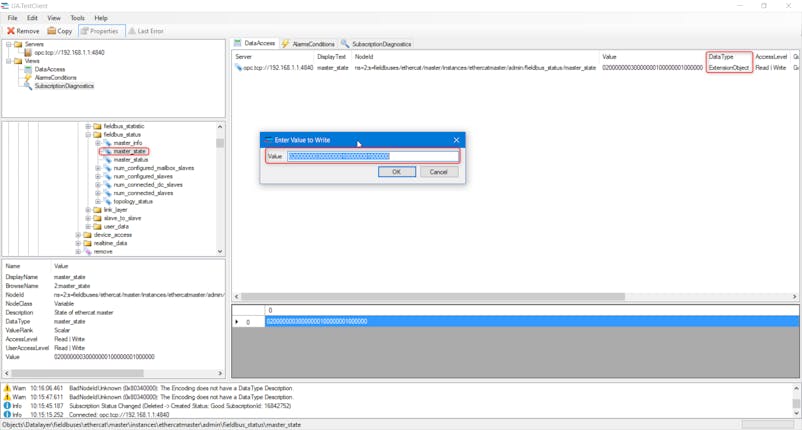Click the server opc.tcp://192.168.1.1:4840 node icon
The width and height of the screenshot is (802, 430).
click(28, 52)
